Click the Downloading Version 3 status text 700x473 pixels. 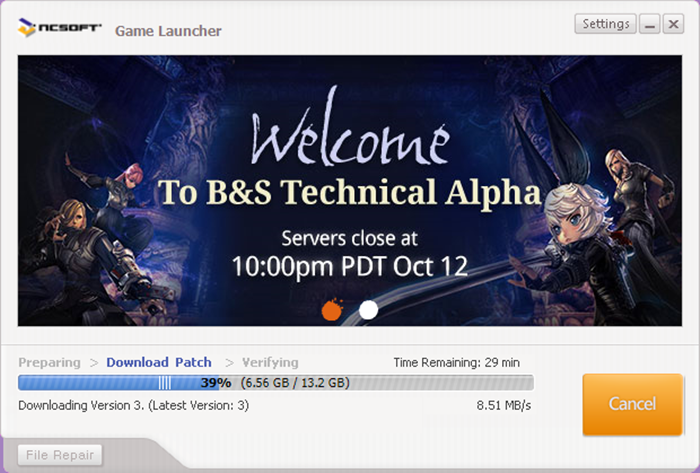pyautogui.click(x=133, y=405)
